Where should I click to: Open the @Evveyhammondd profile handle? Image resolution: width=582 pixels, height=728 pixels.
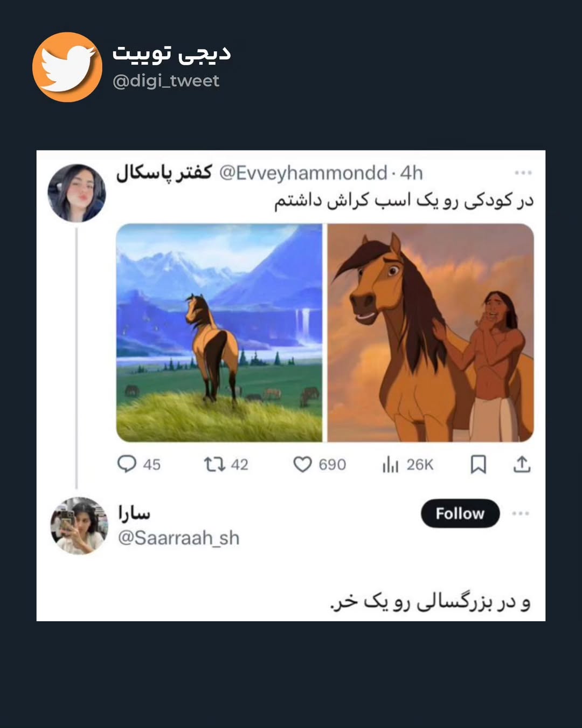pos(303,173)
